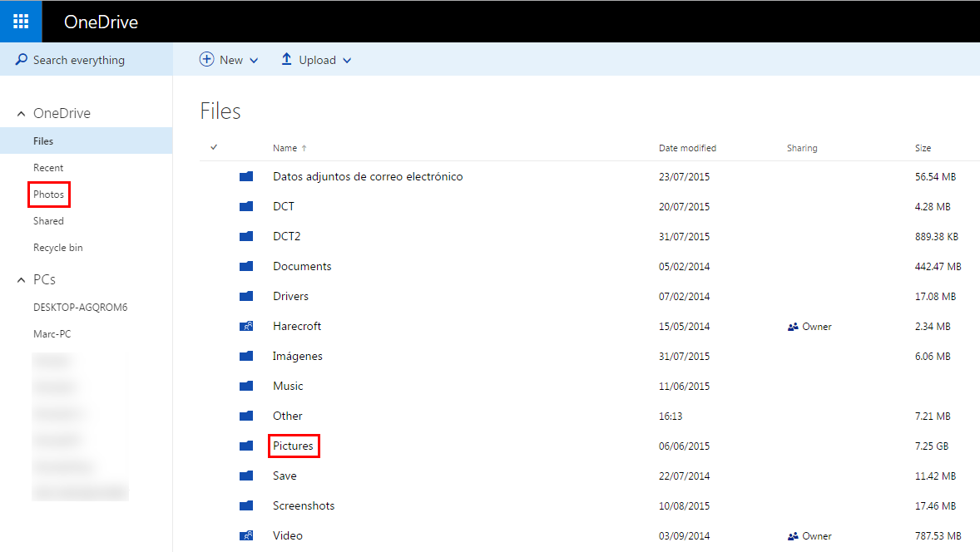Sort by the Date modified column
This screenshot has height=552, width=980.
coord(687,148)
